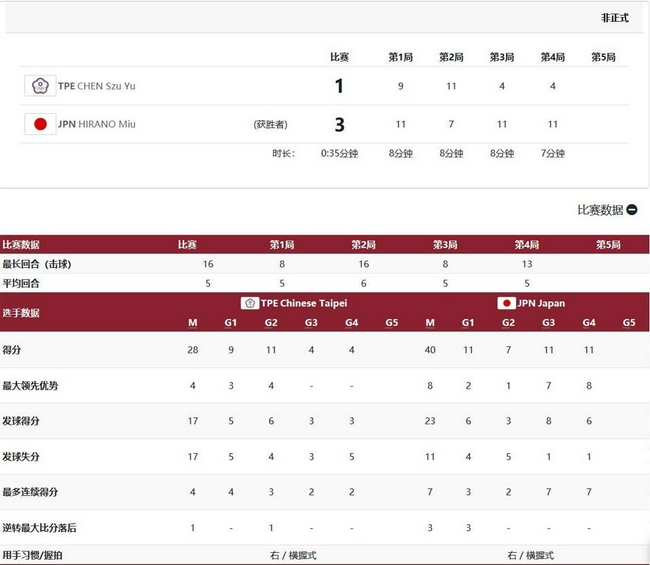Image resolution: width=650 pixels, height=565 pixels.
Task: Click the 发球失分 row label
Action: [21, 457]
